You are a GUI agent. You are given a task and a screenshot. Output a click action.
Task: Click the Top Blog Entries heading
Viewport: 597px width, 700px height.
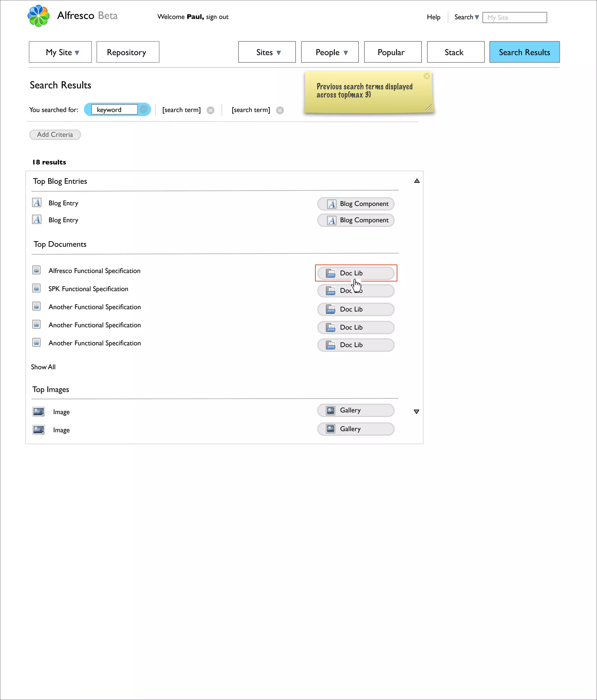(x=60, y=181)
